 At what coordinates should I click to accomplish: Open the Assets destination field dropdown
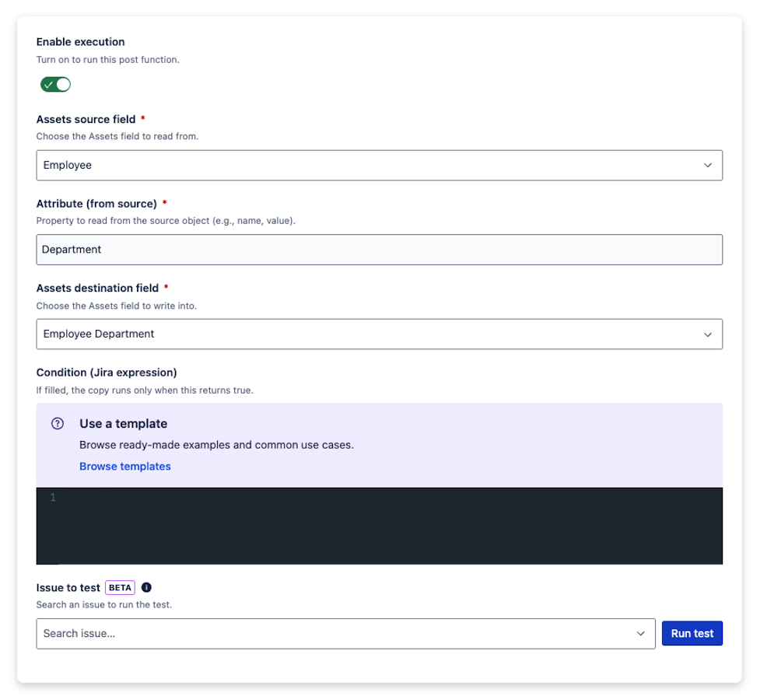click(x=379, y=334)
